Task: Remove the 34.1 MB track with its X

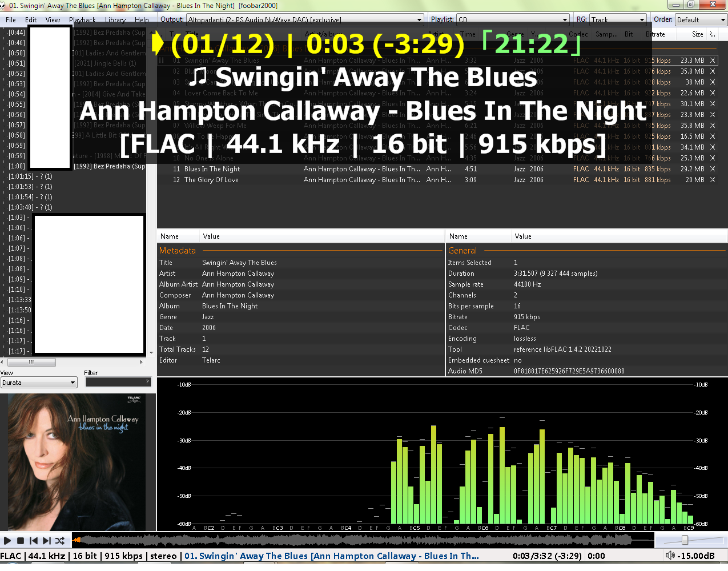Action: [713, 147]
